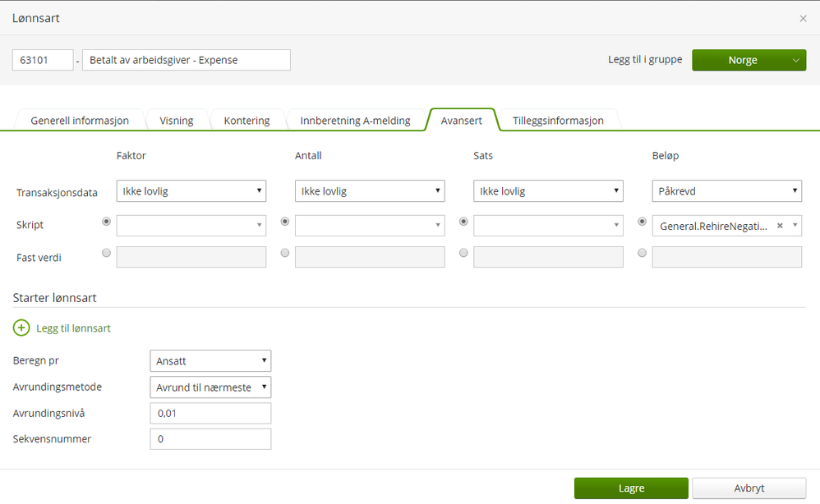Expand the Beløp Påkrevd dropdown
The image size is (820, 504).
[x=726, y=191]
